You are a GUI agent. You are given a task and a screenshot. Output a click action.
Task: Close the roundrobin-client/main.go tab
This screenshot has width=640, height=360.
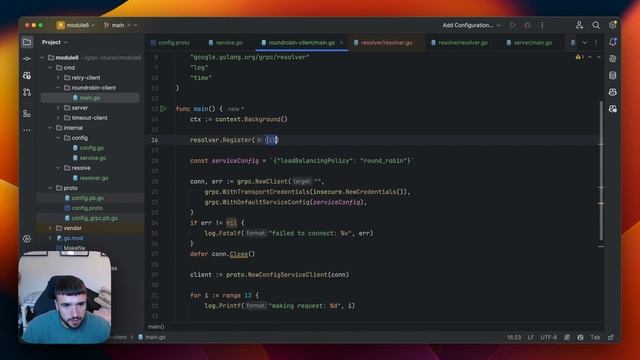coord(341,42)
